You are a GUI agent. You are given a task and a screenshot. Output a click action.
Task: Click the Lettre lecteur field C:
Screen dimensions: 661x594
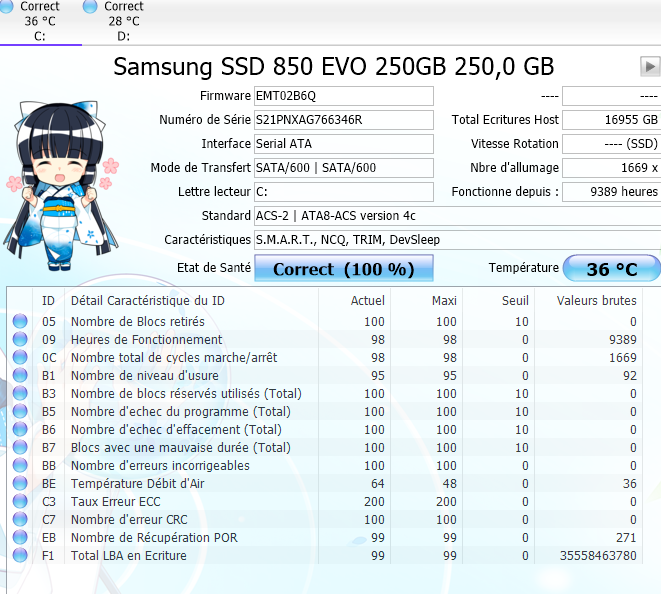pos(344,192)
